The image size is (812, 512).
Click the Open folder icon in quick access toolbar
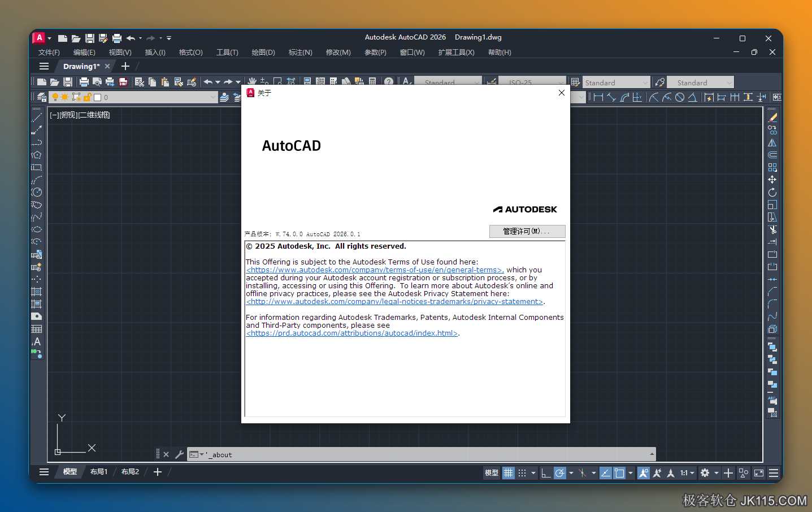coord(76,38)
